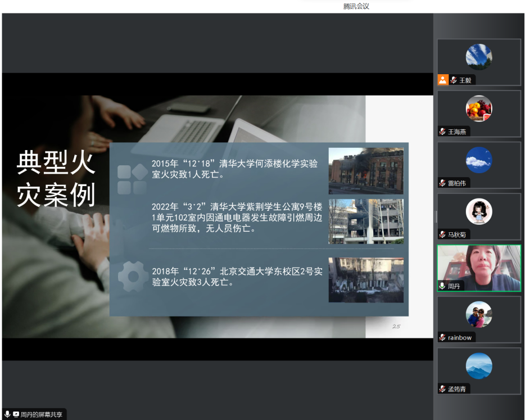Screen dimensions: 525x420
Task: Click the muted mic icon next to 王海燕
Action: pyautogui.click(x=443, y=132)
